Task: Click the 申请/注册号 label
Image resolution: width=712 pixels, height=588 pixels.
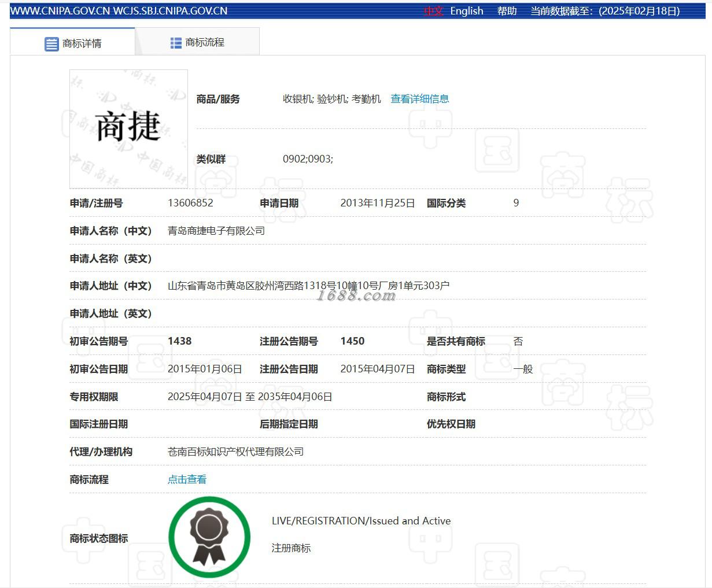Action: [x=96, y=203]
